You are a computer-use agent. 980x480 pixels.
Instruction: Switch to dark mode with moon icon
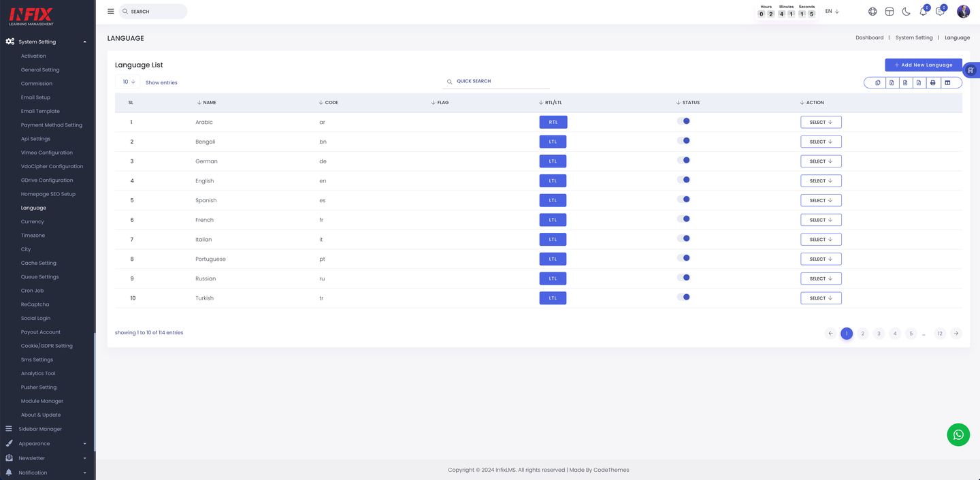coord(906,12)
